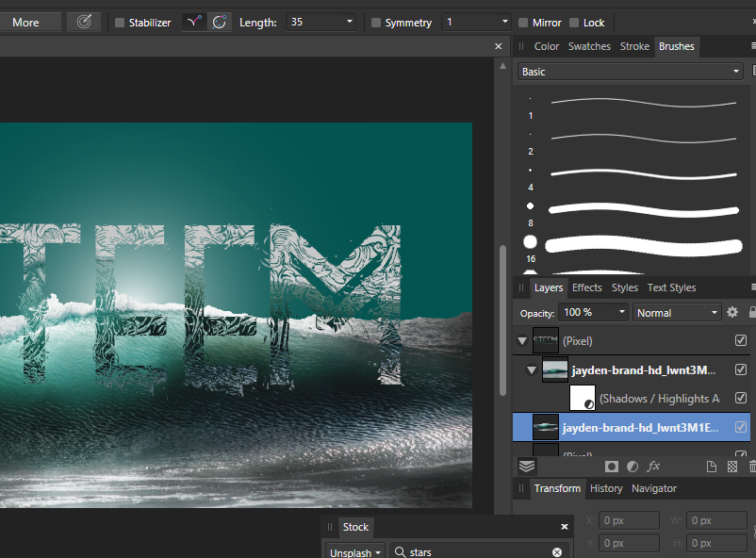This screenshot has height=558, width=756.
Task: Click the Transform Y position field
Action: [x=629, y=543]
